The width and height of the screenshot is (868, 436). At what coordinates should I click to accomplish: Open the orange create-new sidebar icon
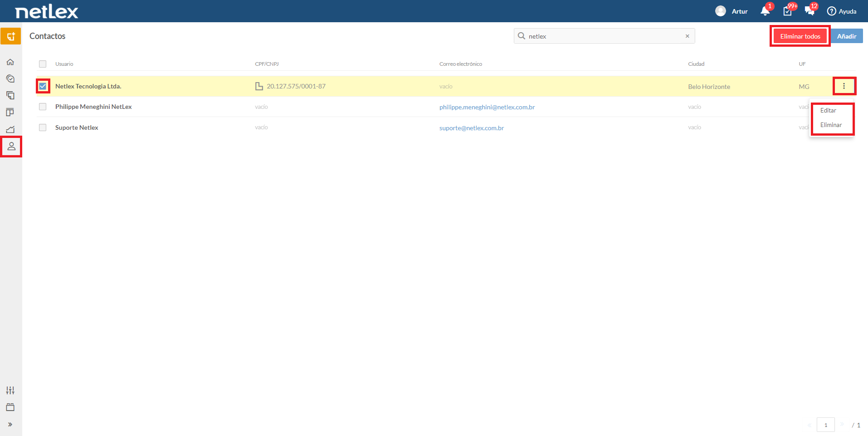(11, 36)
